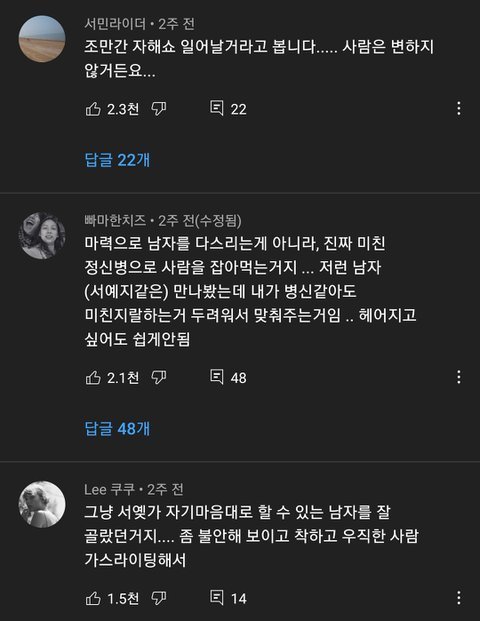
Task: Dislike the 서민라이더 comment
Action: (x=159, y=109)
